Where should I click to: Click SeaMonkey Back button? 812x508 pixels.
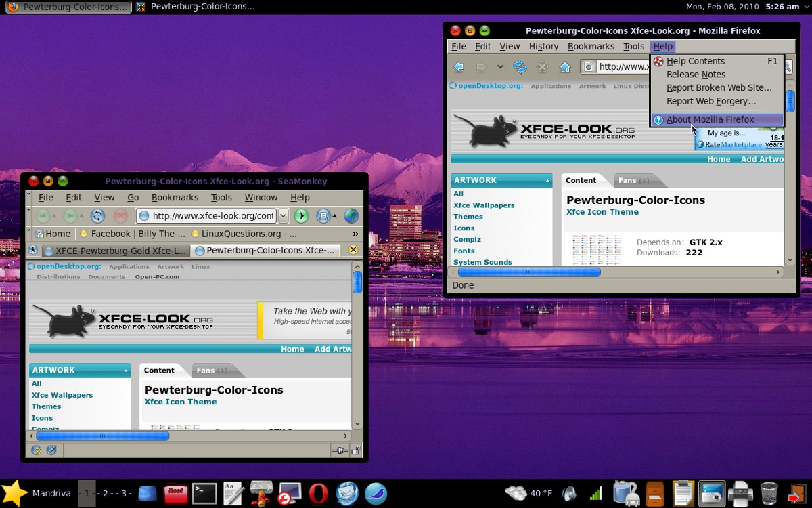click(x=43, y=216)
